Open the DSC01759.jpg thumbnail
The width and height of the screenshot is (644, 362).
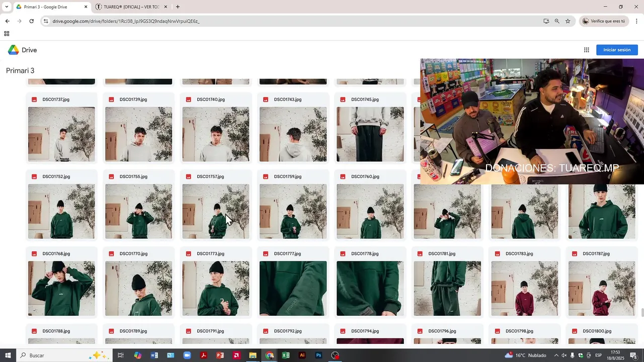pos(293,211)
